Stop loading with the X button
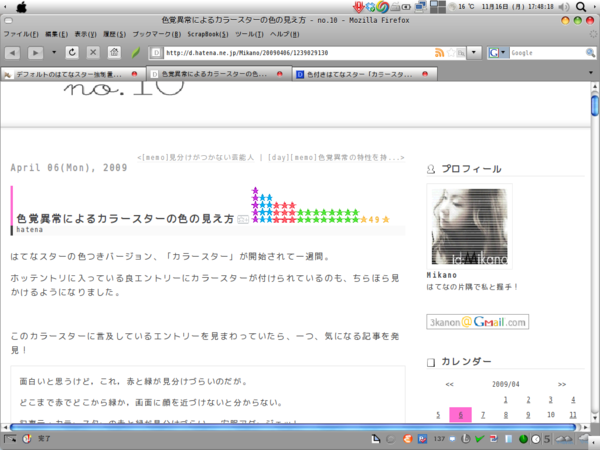600x450 pixels. 93,52
